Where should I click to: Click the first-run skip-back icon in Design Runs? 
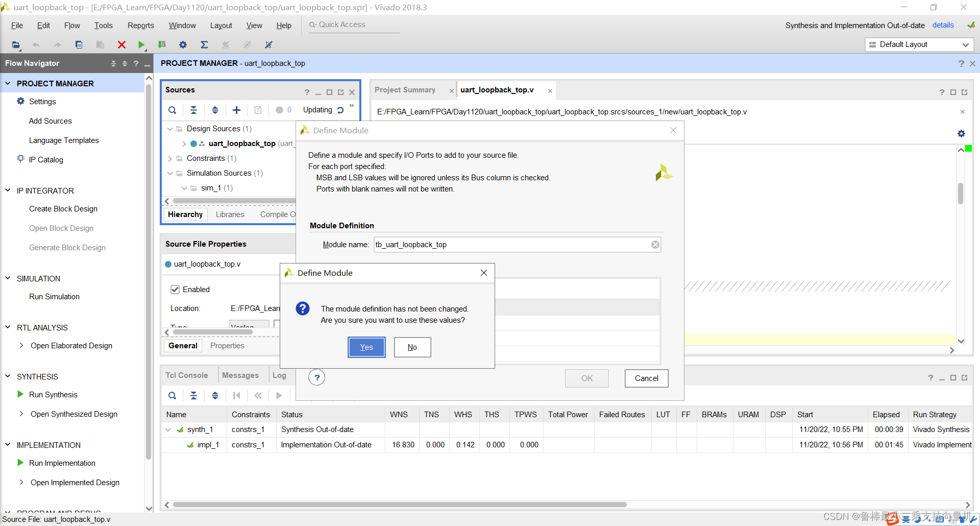click(236, 395)
